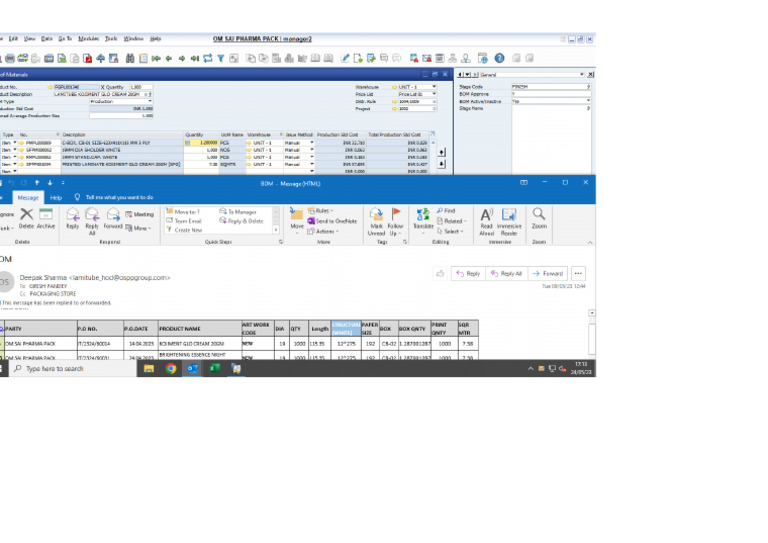Click the move row up arrow button
Screen dimensions: 768x543
coord(441,152)
